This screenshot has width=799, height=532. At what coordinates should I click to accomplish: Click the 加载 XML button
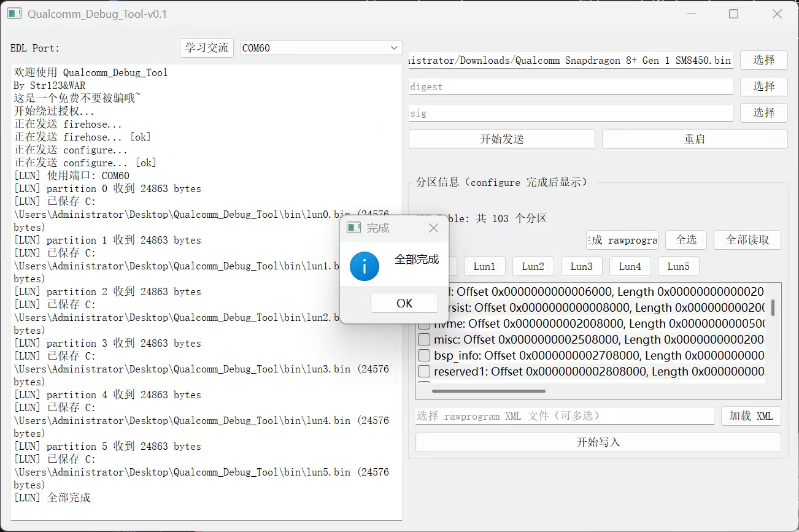pyautogui.click(x=751, y=416)
